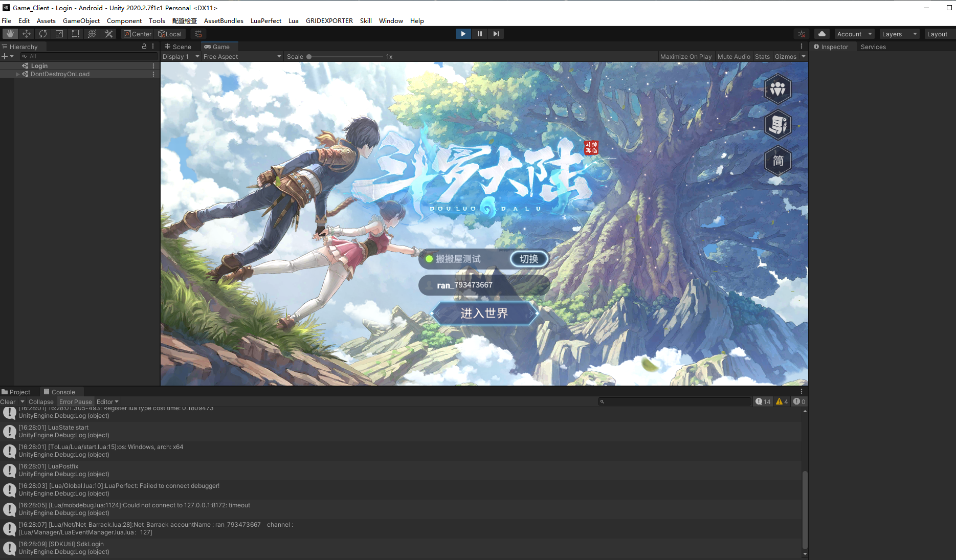The height and width of the screenshot is (560, 956).
Task: Open the cloud services icon
Action: [x=821, y=34]
